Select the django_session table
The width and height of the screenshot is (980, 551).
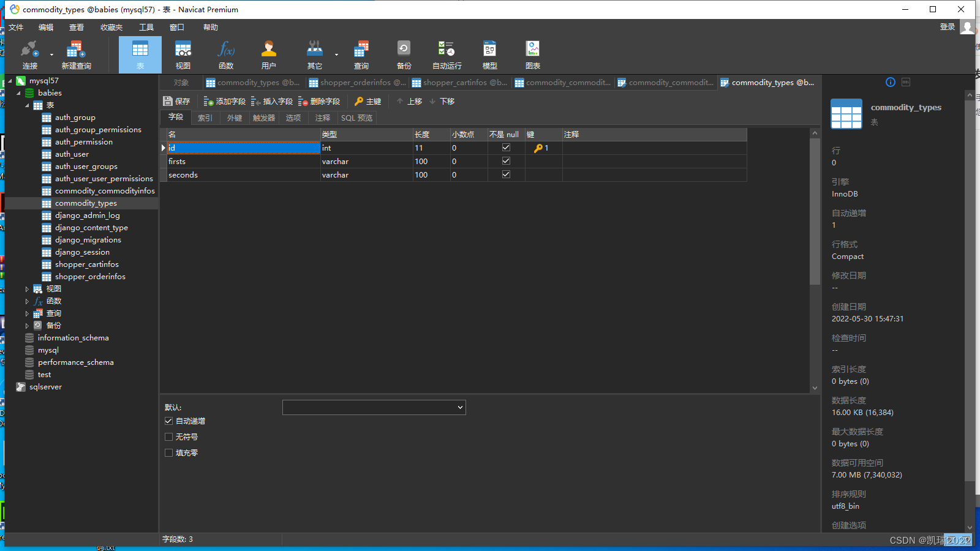[x=82, y=252]
